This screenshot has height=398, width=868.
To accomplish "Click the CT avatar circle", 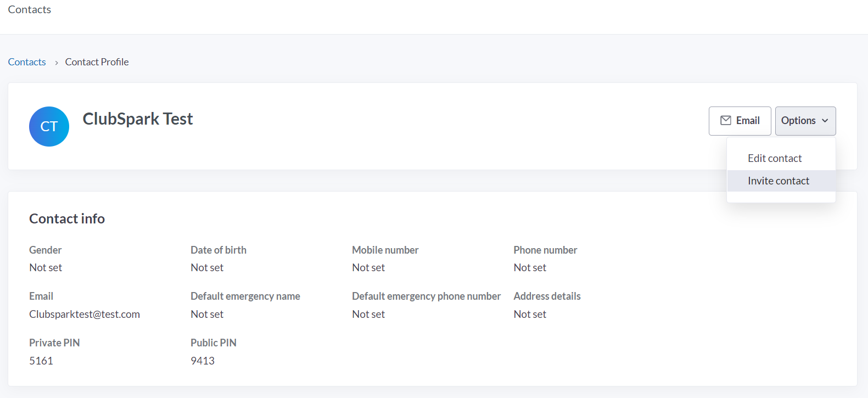I will pos(49,126).
